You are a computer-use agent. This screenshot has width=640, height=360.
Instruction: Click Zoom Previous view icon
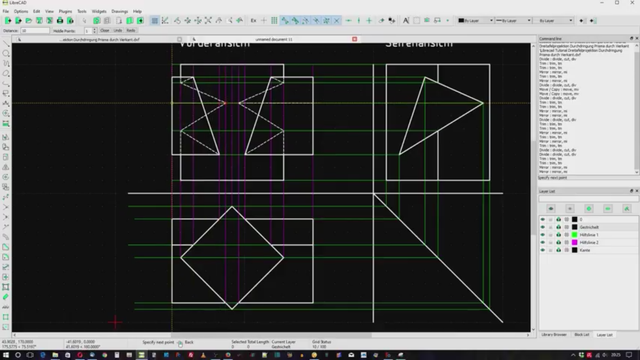pos(219,20)
